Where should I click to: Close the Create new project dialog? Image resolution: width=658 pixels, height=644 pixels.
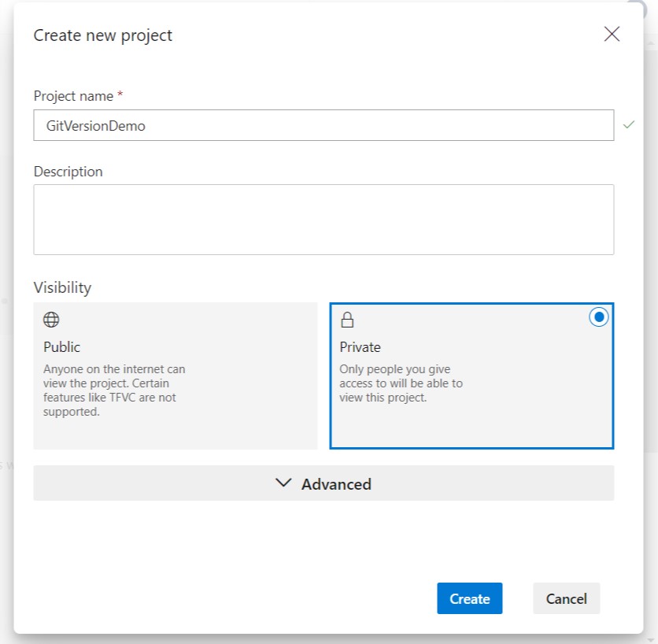(x=612, y=34)
